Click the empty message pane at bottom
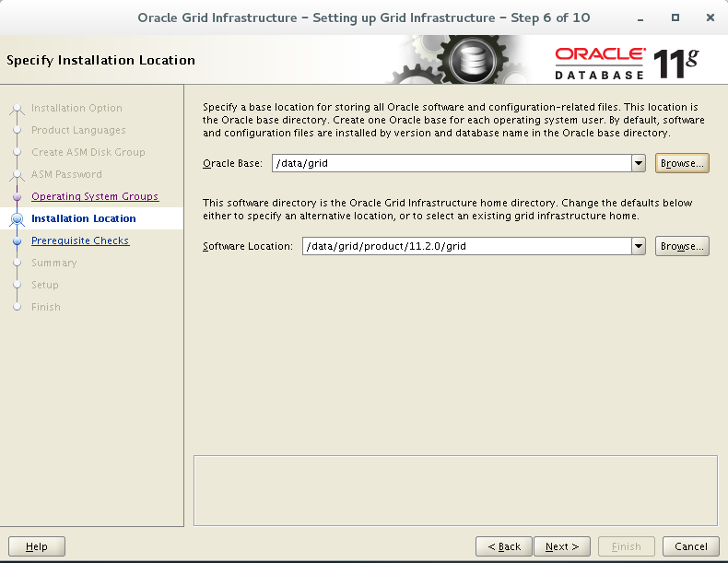The width and height of the screenshot is (728, 563). pyautogui.click(x=455, y=490)
